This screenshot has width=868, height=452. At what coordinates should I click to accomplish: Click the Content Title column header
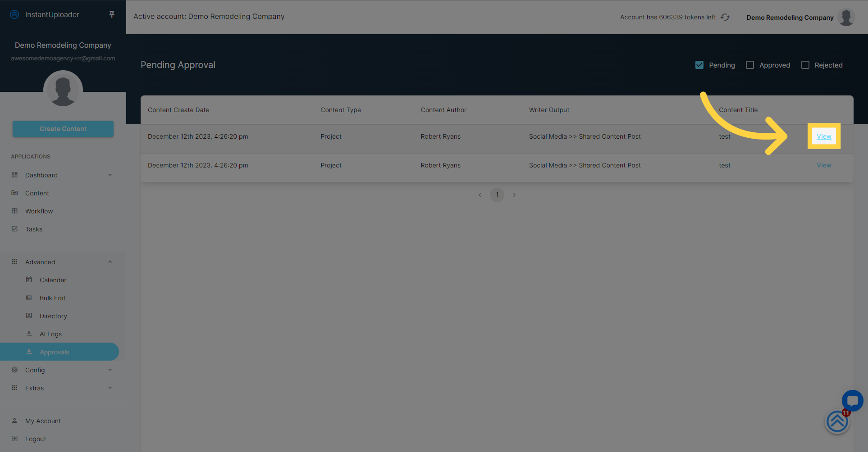(738, 110)
